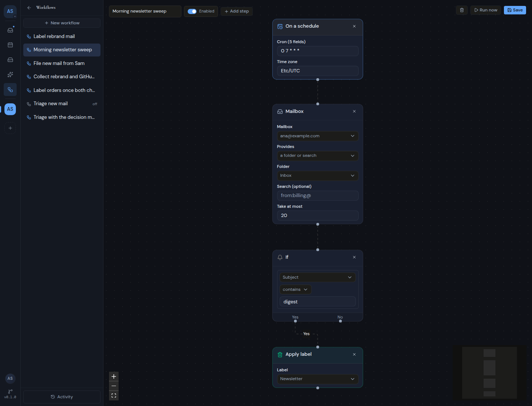Open the Subject field dropdown in If node

(318, 277)
